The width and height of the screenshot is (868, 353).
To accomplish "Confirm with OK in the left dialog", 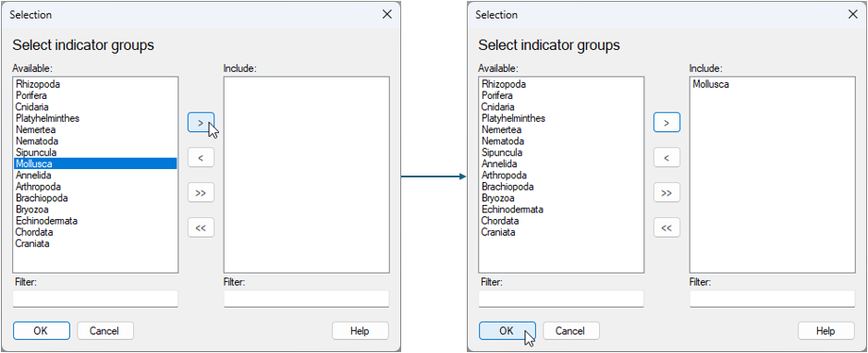I will pos(41,331).
